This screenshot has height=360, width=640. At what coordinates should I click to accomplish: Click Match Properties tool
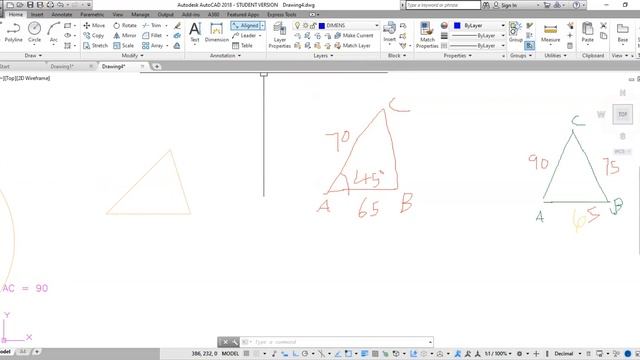427,36
